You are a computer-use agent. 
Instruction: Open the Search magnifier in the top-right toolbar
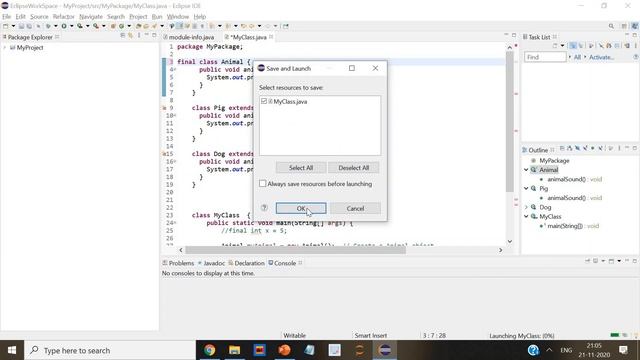click(611, 26)
